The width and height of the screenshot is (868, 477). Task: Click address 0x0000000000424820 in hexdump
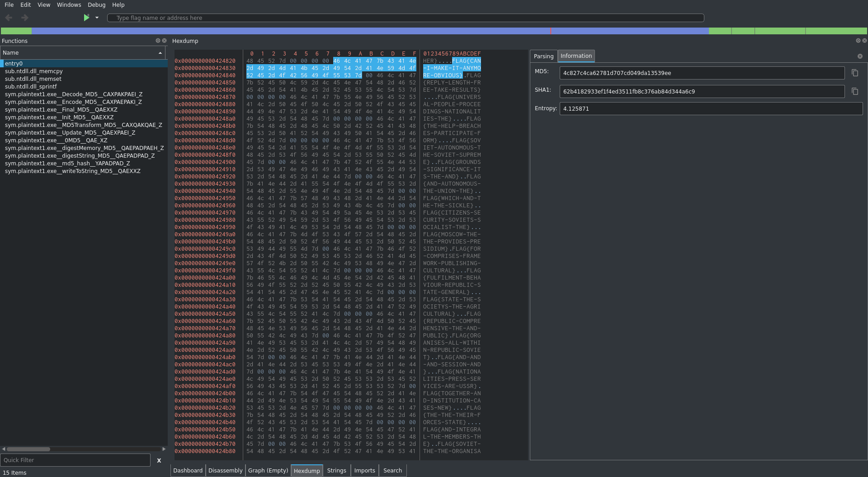(205, 61)
